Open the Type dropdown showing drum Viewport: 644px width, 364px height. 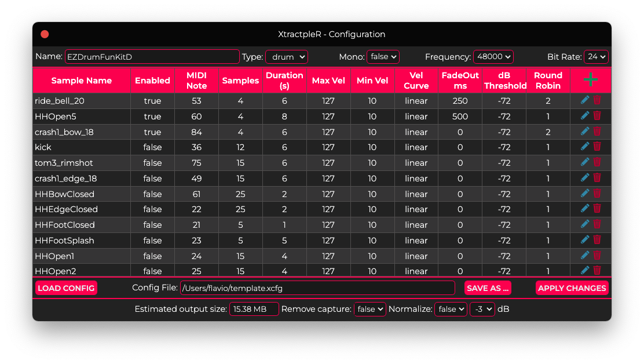point(287,57)
